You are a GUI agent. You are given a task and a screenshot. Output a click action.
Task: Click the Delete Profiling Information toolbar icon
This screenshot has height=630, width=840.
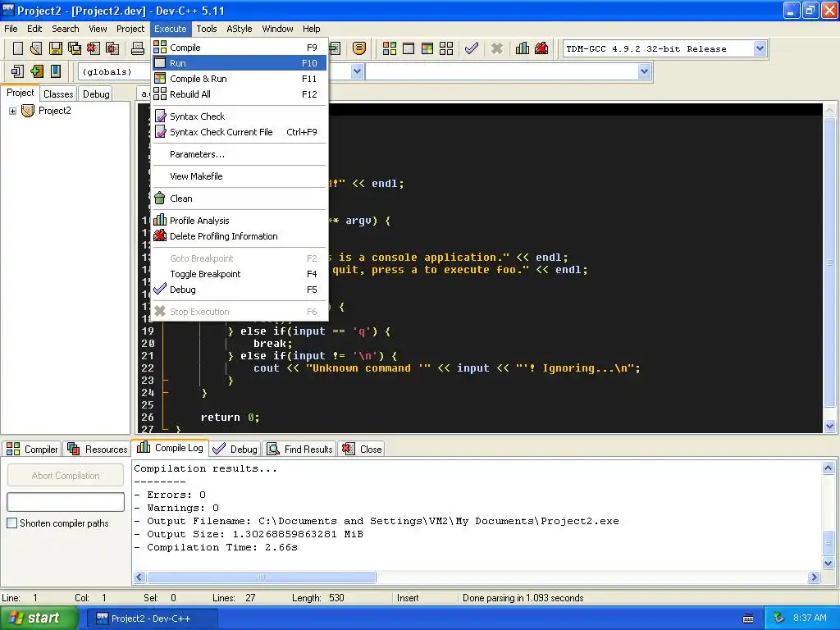(x=541, y=48)
